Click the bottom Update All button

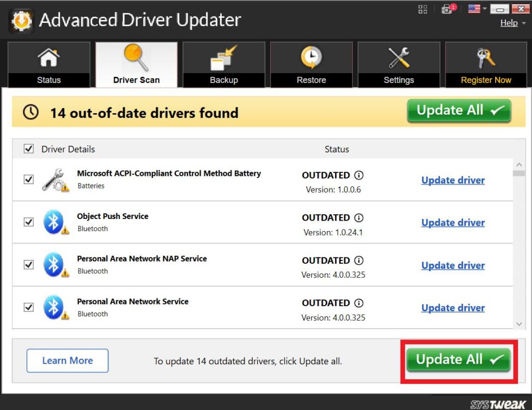[x=458, y=360]
